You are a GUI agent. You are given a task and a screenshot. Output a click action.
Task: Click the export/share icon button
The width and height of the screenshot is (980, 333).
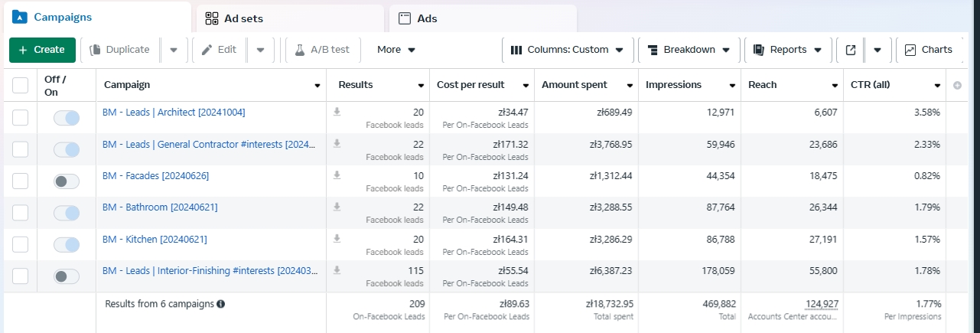[851, 50]
